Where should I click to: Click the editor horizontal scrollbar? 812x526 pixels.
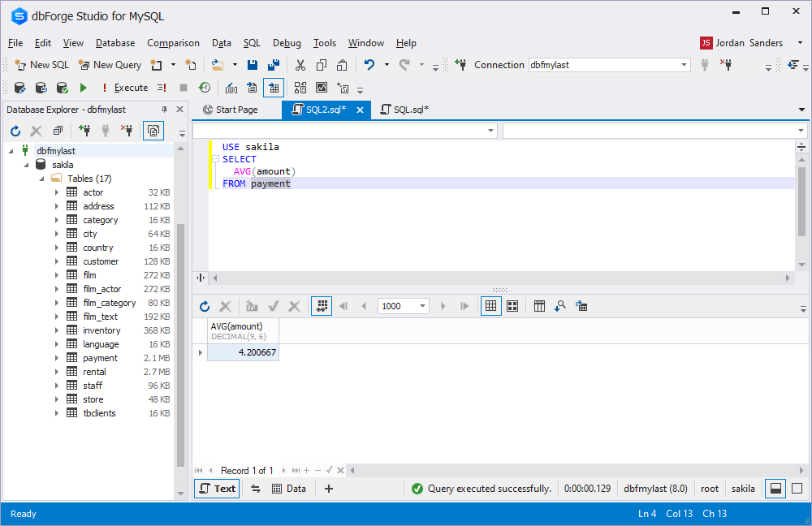[x=501, y=278]
